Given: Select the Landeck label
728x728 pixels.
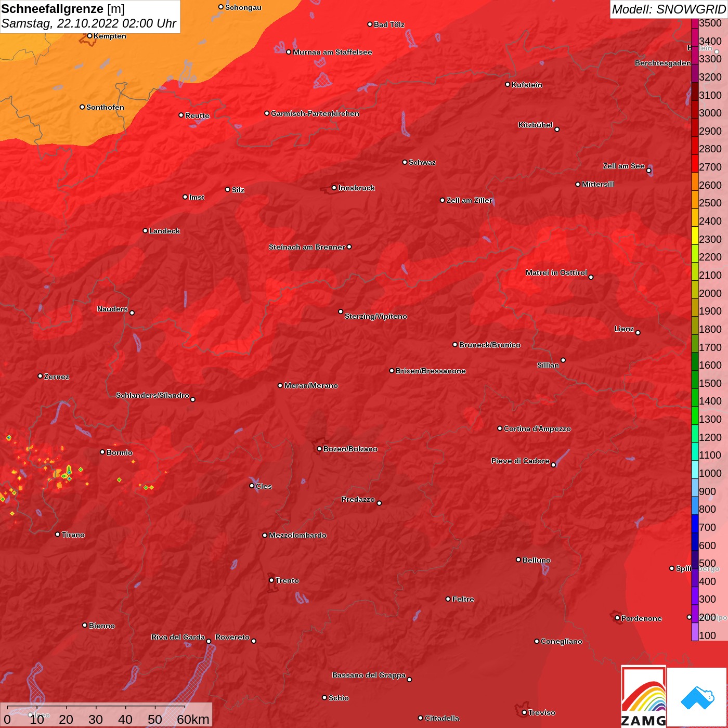Looking at the screenshot, I should (x=164, y=231).
